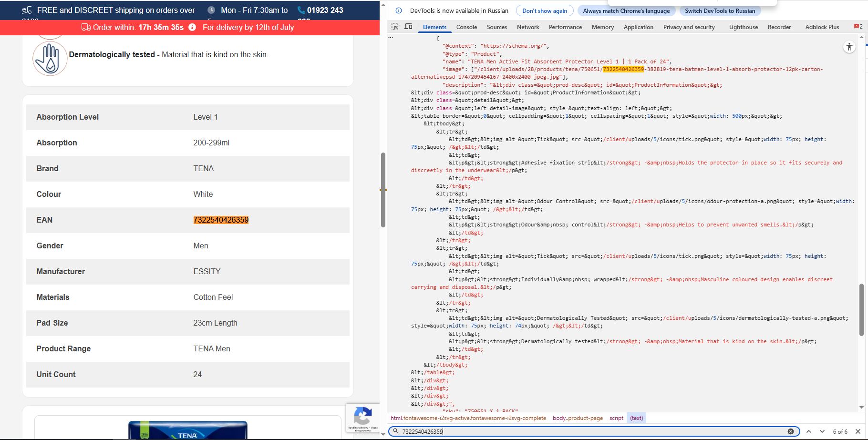This screenshot has width=868, height=440.
Task: Click the info icon in DevTools language notice
Action: 399,10
